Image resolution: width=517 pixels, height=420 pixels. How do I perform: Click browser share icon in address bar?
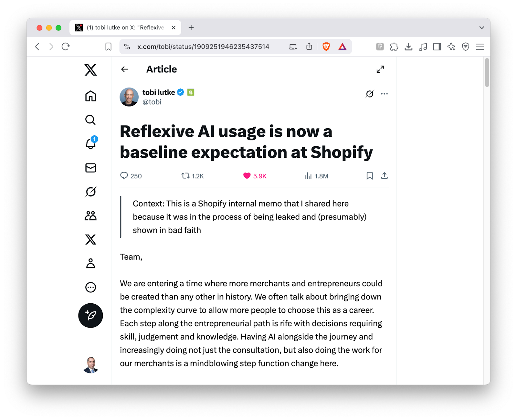pyautogui.click(x=309, y=47)
